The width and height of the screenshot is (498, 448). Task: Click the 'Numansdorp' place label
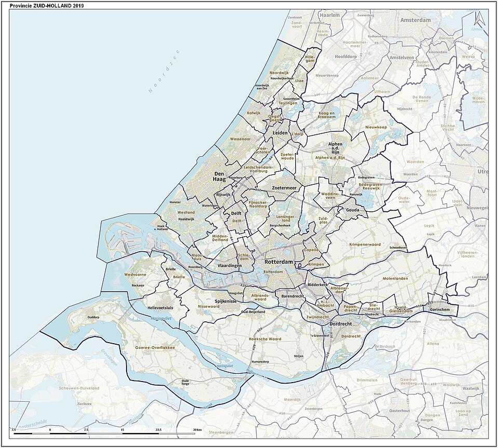tap(260, 362)
